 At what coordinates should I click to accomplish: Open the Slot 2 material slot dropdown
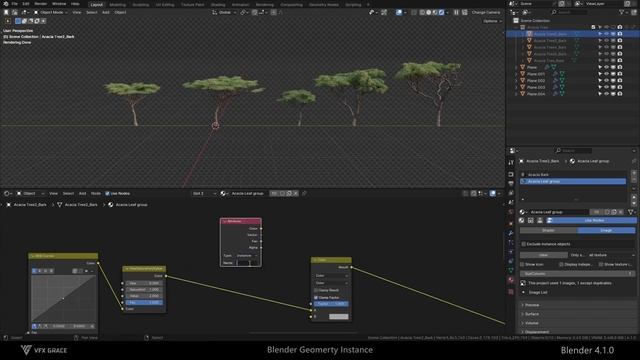point(204,193)
